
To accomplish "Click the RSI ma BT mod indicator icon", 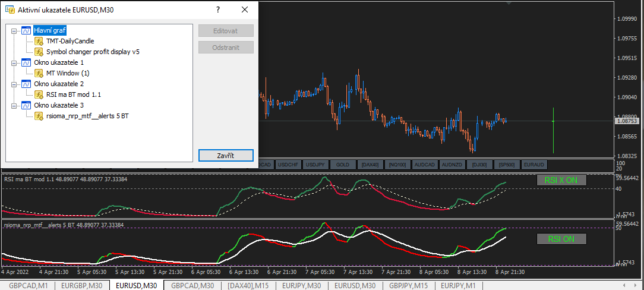I will click(39, 94).
